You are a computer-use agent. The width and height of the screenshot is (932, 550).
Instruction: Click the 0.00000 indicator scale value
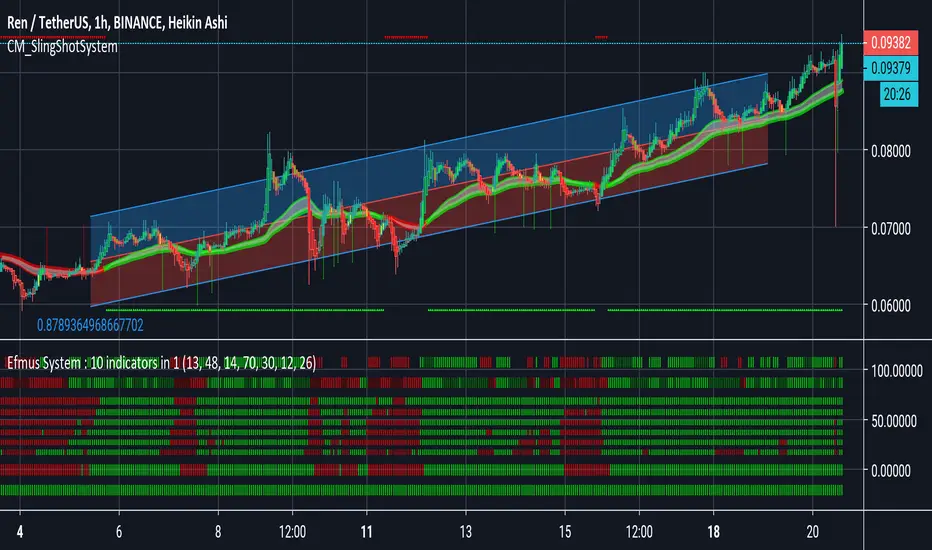coord(890,471)
